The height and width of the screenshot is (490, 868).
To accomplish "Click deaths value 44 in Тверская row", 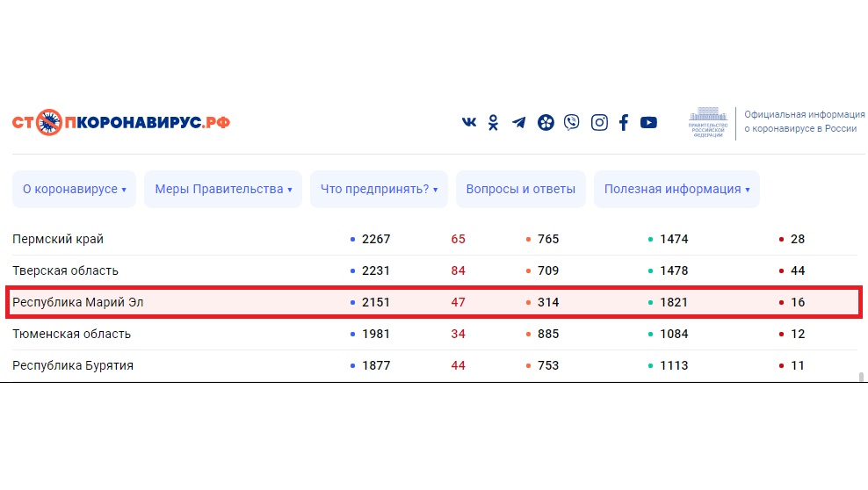I will coord(798,270).
